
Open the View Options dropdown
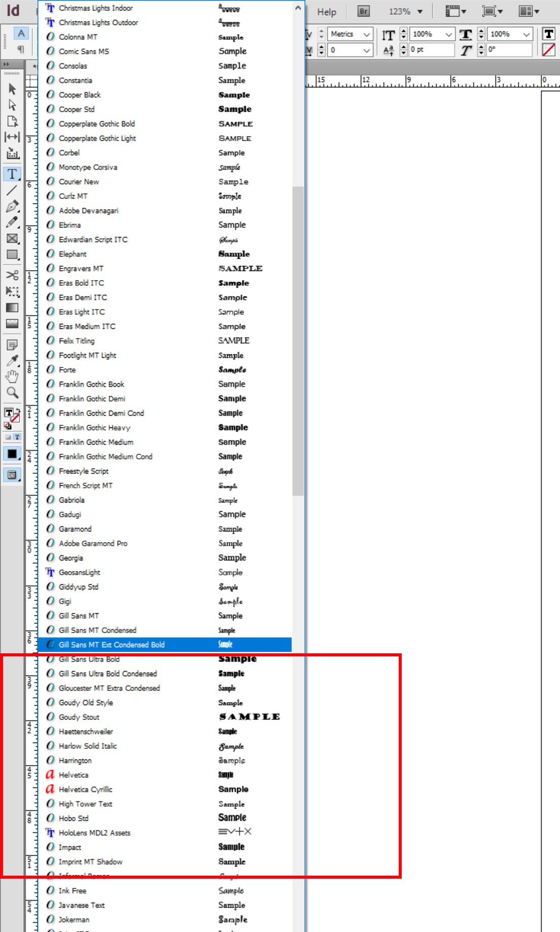click(x=455, y=11)
